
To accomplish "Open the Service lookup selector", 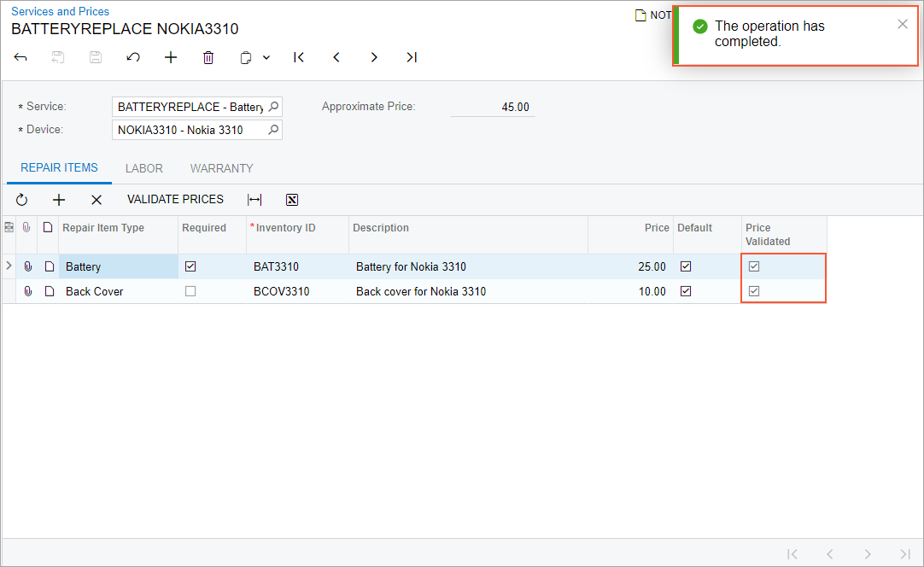I will tap(273, 107).
